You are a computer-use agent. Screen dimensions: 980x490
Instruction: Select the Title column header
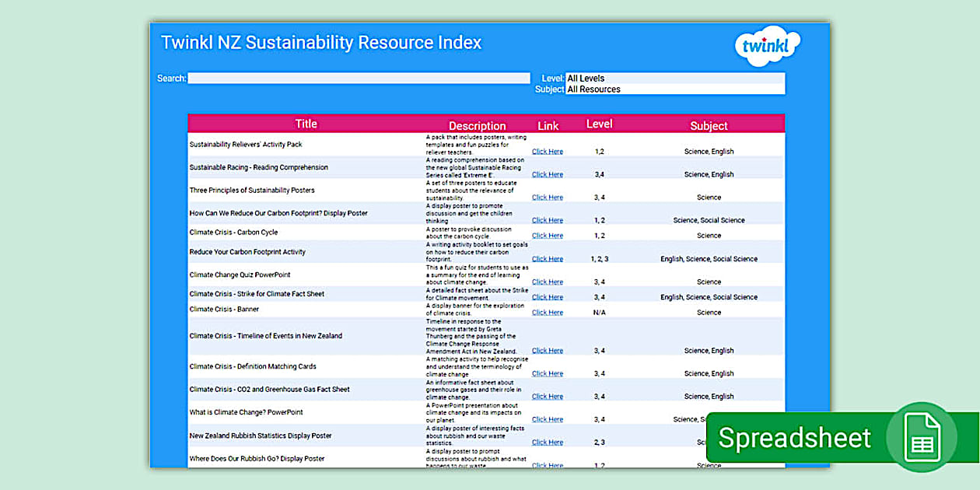point(305,123)
